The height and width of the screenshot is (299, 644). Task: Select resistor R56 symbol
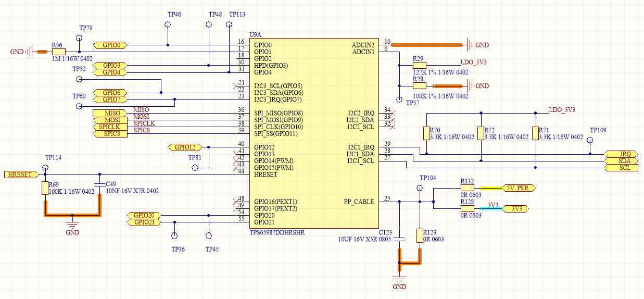coord(58,52)
